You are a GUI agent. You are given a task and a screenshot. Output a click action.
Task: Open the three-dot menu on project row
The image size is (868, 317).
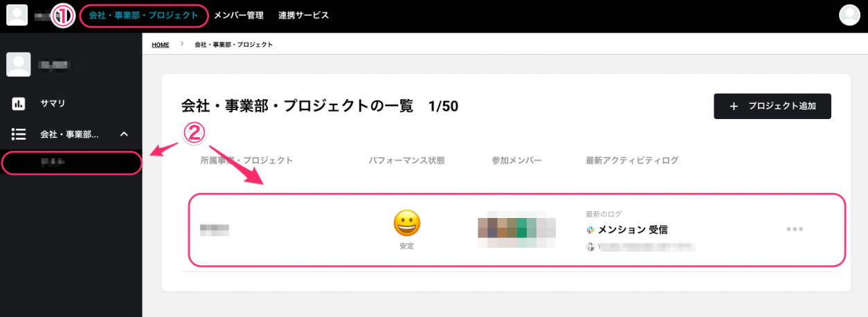coord(795,229)
